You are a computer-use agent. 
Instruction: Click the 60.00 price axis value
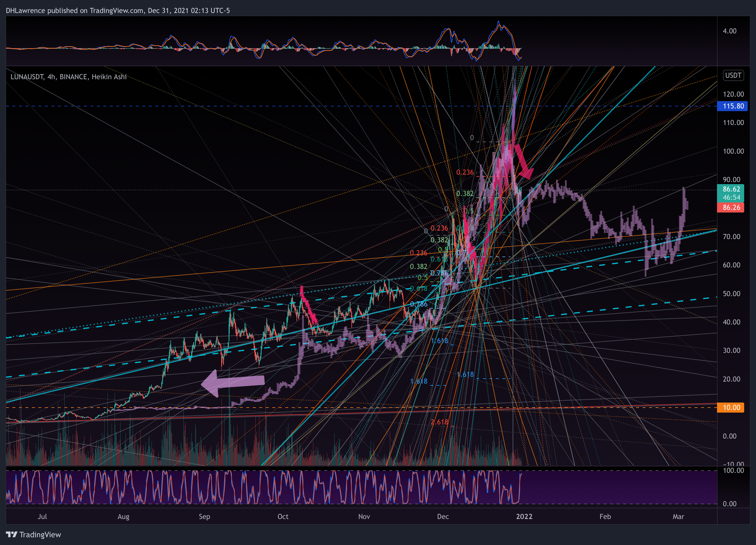click(732, 265)
